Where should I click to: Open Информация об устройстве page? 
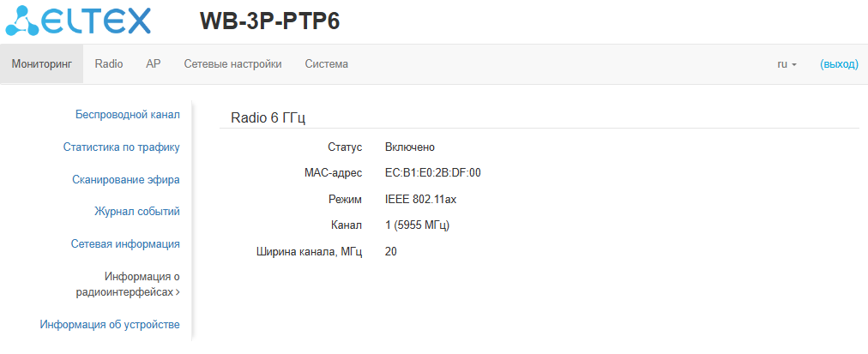tap(110, 324)
